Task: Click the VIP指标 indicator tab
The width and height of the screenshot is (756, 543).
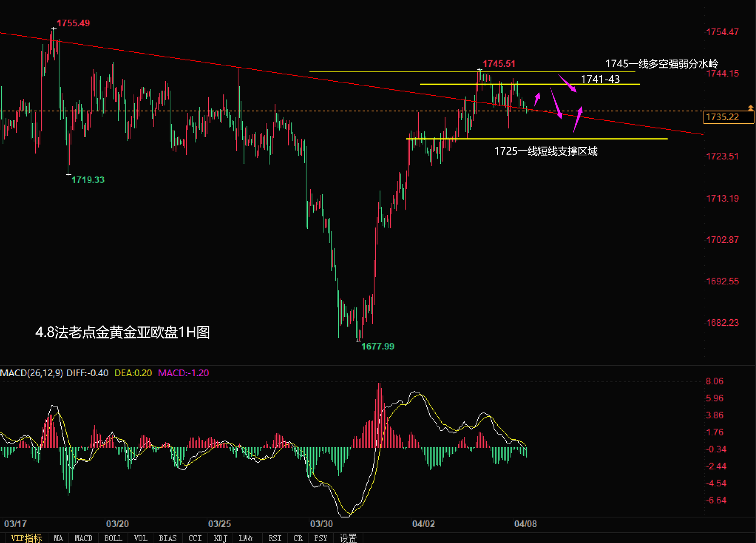Action: click(x=26, y=538)
